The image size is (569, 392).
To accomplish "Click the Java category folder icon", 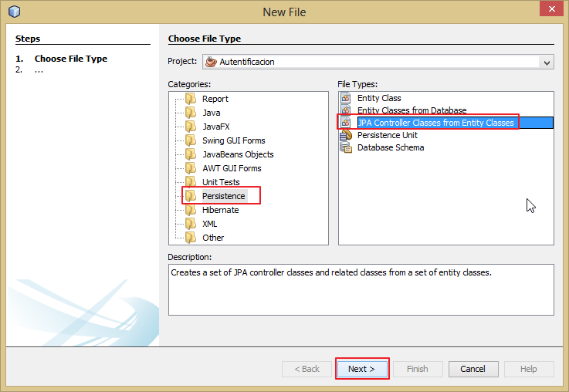I will point(191,113).
